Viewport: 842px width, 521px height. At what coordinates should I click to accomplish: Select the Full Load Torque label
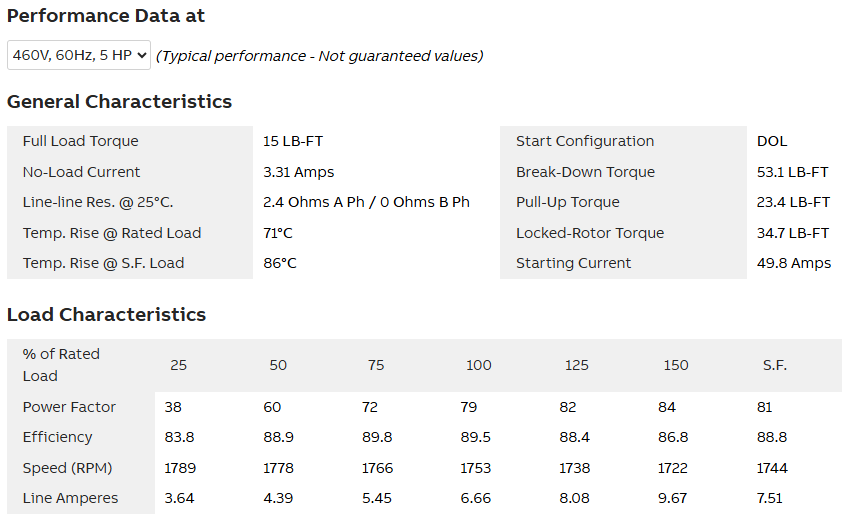point(81,141)
